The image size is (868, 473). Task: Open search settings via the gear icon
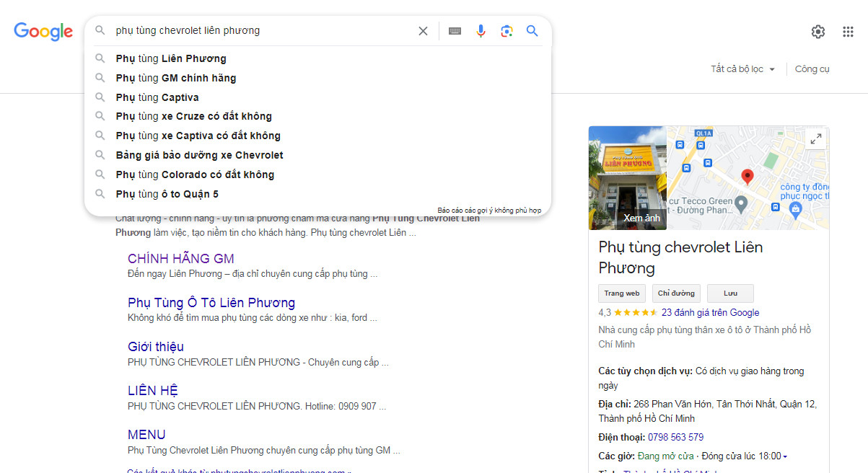(817, 32)
